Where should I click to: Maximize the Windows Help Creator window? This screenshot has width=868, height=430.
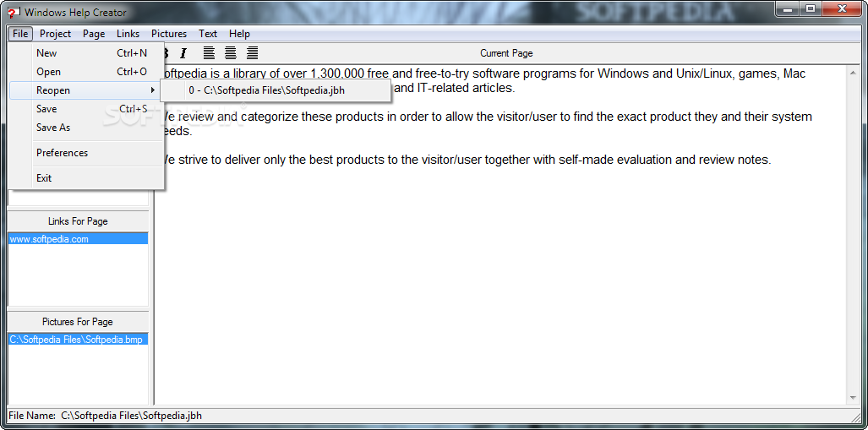pyautogui.click(x=811, y=9)
